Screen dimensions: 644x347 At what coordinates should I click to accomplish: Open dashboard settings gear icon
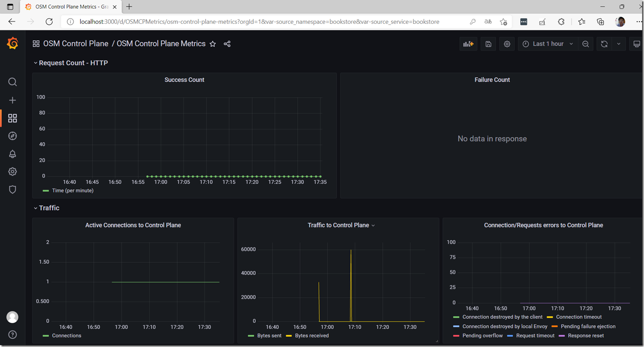pos(507,44)
